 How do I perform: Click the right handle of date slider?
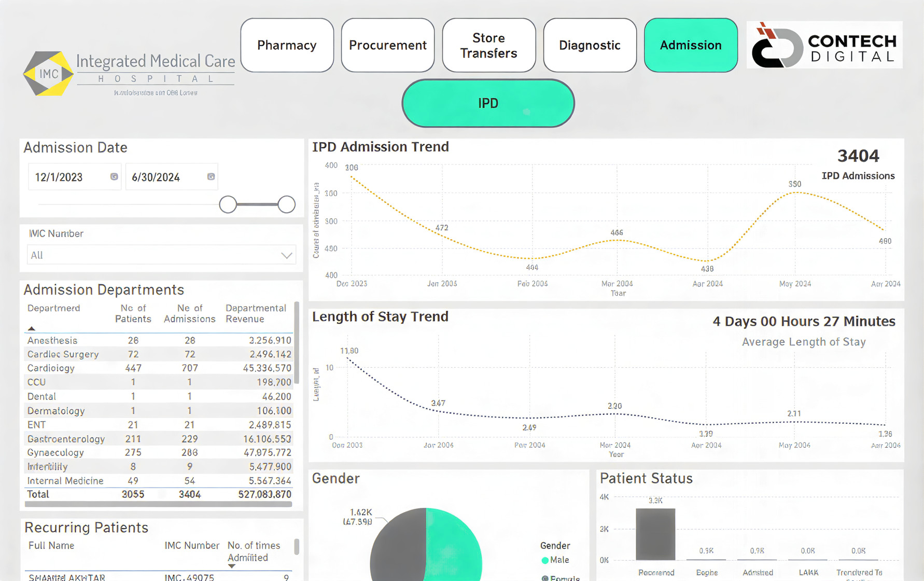pyautogui.click(x=286, y=204)
